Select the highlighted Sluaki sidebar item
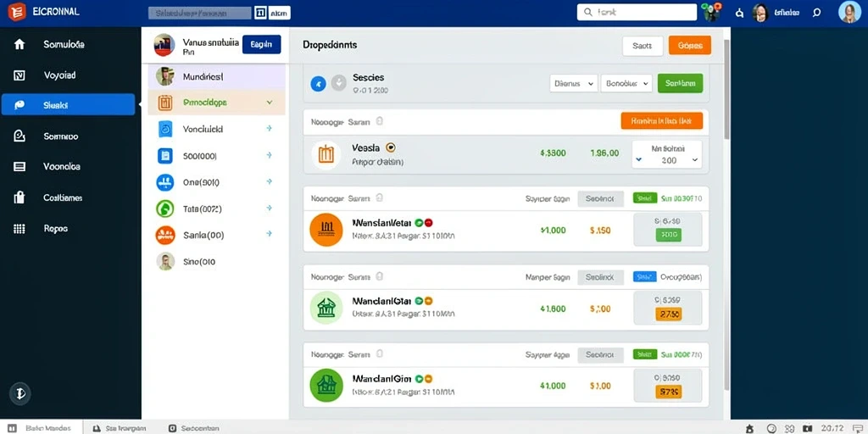868x434 pixels. click(x=68, y=104)
